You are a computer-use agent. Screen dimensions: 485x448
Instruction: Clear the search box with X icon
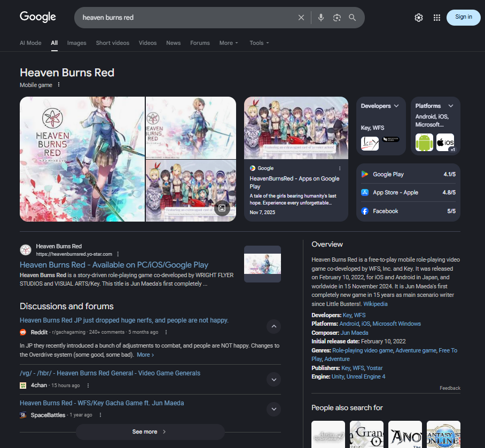point(301,18)
